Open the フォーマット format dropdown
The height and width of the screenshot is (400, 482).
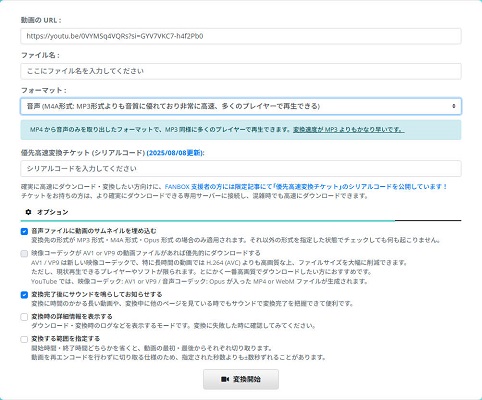[x=241, y=106]
